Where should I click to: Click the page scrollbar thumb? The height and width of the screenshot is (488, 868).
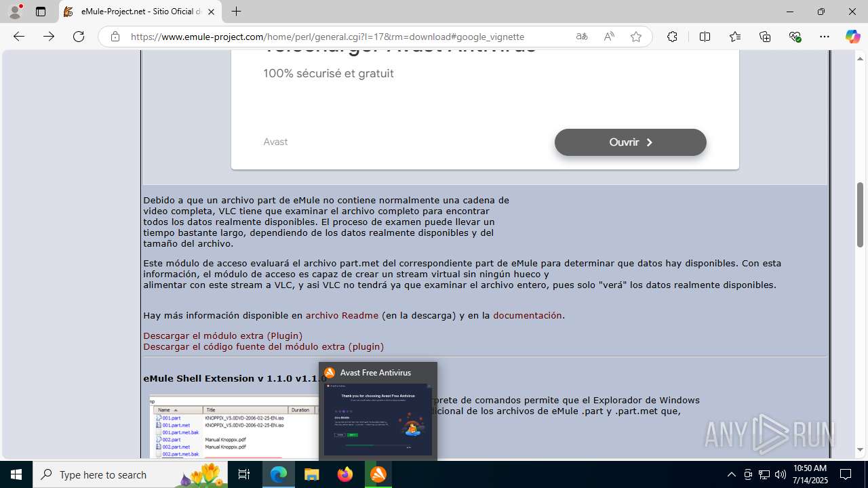coord(861,214)
